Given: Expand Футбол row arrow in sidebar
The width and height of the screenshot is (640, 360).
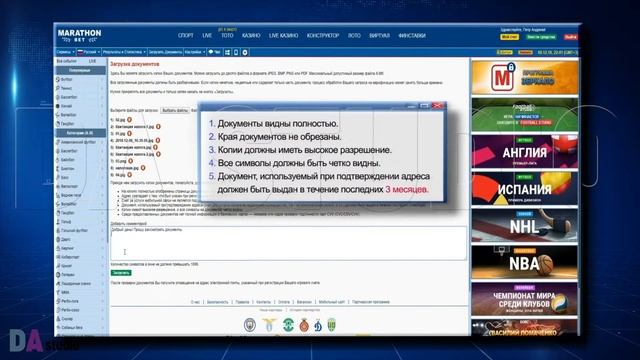Looking at the screenshot, I should (x=102, y=79).
